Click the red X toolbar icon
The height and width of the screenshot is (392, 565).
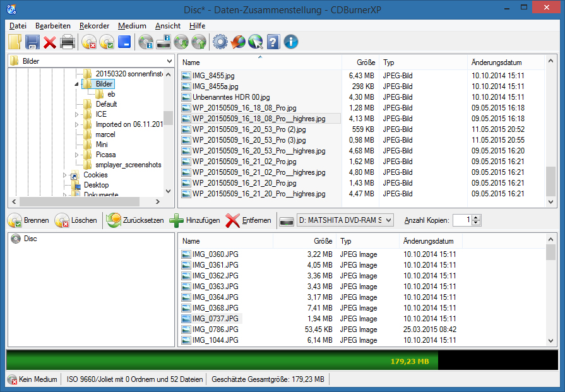50,42
